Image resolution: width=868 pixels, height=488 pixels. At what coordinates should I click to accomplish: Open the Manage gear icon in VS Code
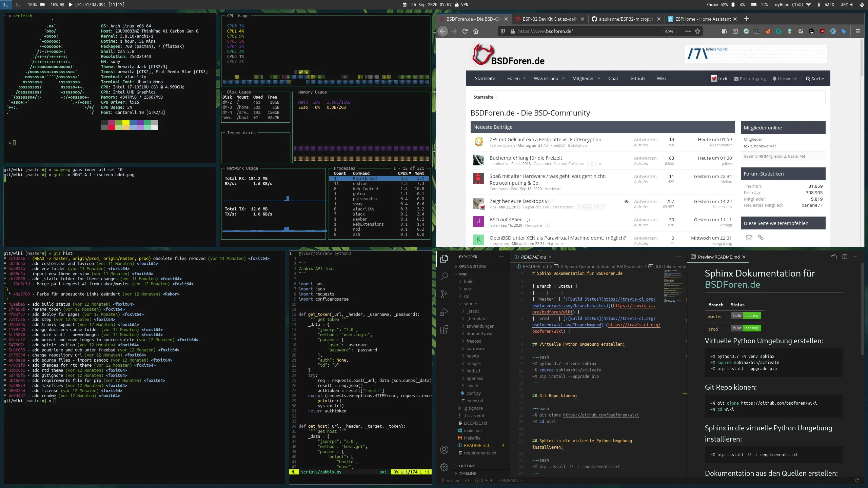444,467
